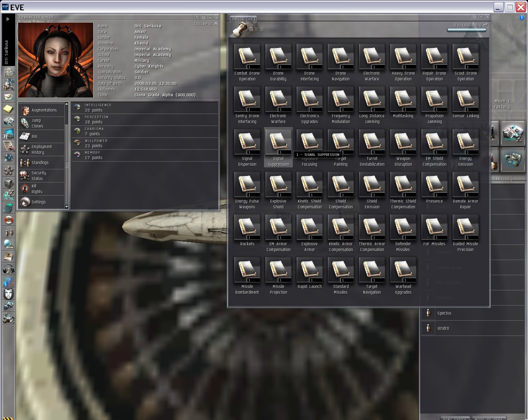
Task: Select the Energy Pulse Weapons skill book
Action: point(247,190)
